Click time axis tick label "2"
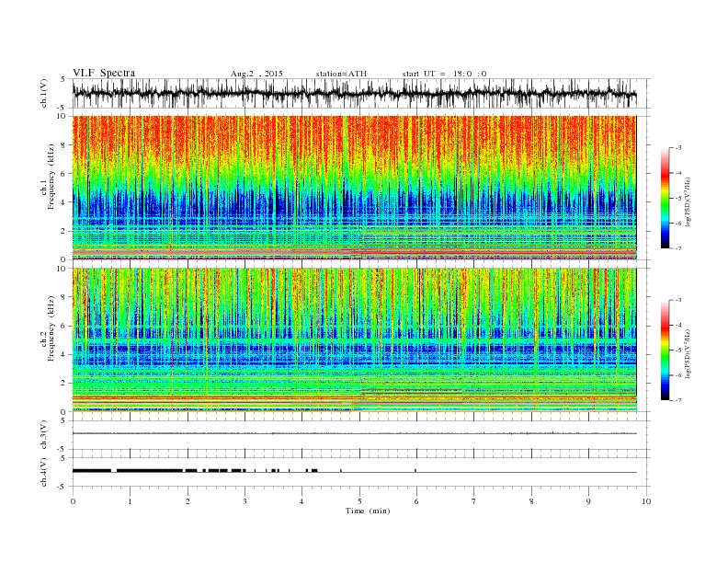This screenshot has height=563, width=728. [x=188, y=501]
